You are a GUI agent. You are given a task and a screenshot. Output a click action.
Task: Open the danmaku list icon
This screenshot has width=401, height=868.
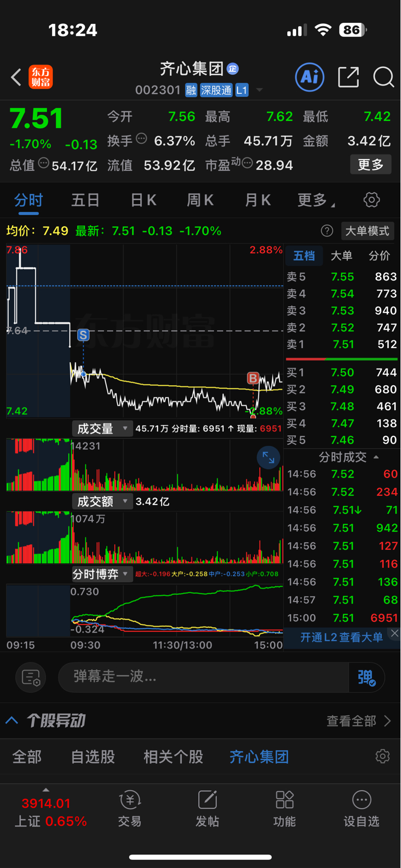point(31,677)
